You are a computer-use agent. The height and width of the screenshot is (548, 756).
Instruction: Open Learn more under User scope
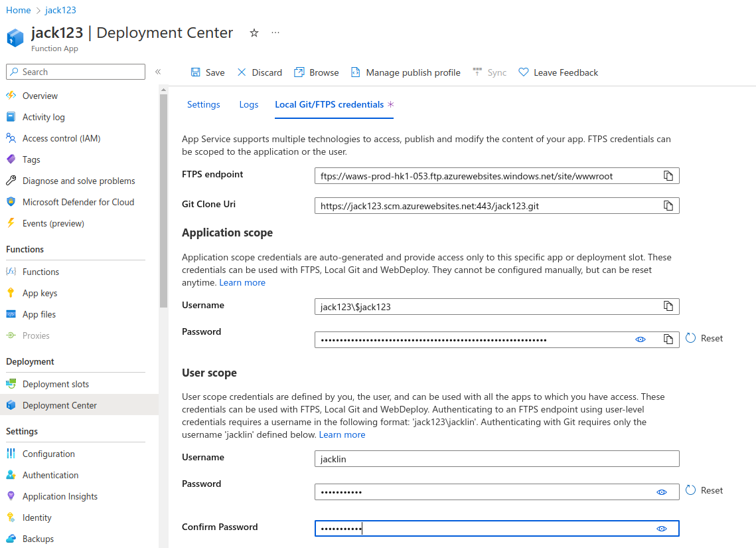[x=342, y=434]
